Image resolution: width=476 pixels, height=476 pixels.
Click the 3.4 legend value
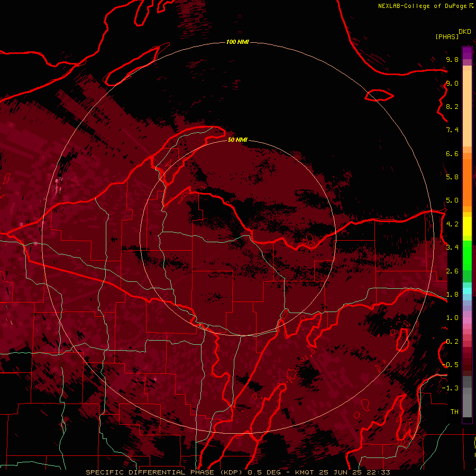452,247
